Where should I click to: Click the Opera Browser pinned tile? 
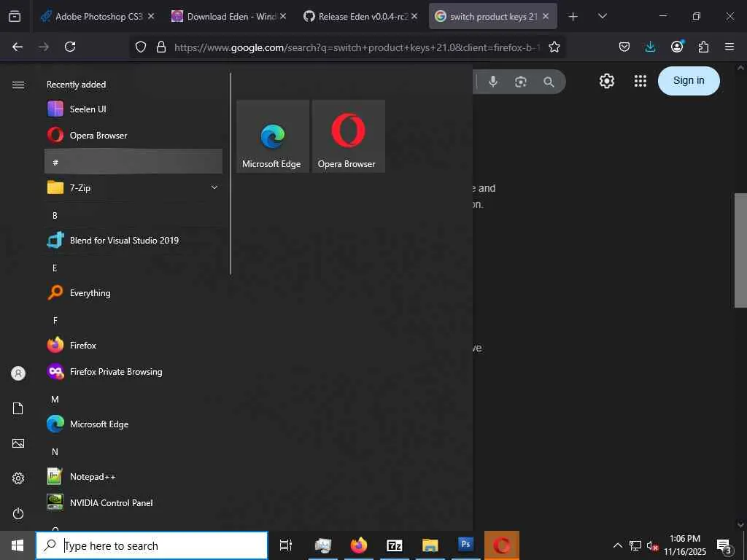(x=348, y=136)
